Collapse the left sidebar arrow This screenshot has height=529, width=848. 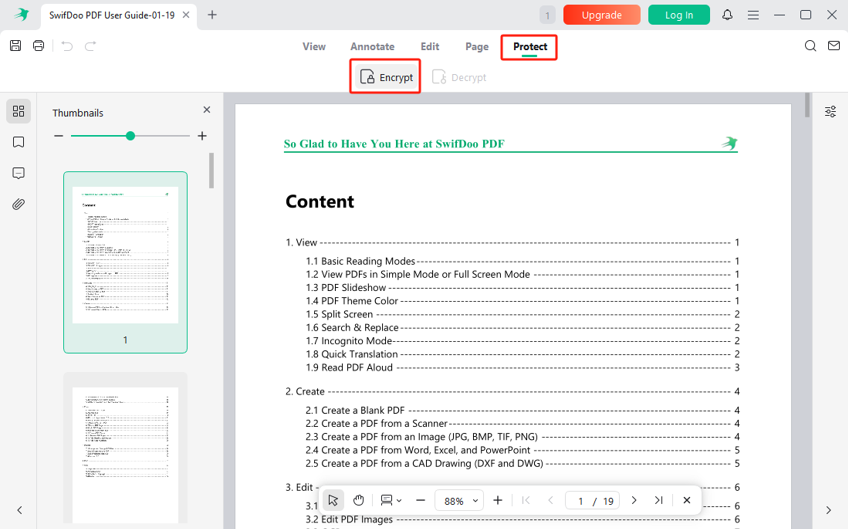pyautogui.click(x=19, y=510)
